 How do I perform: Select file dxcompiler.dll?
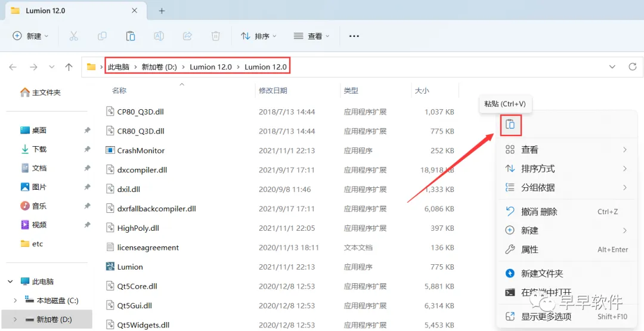[142, 169]
